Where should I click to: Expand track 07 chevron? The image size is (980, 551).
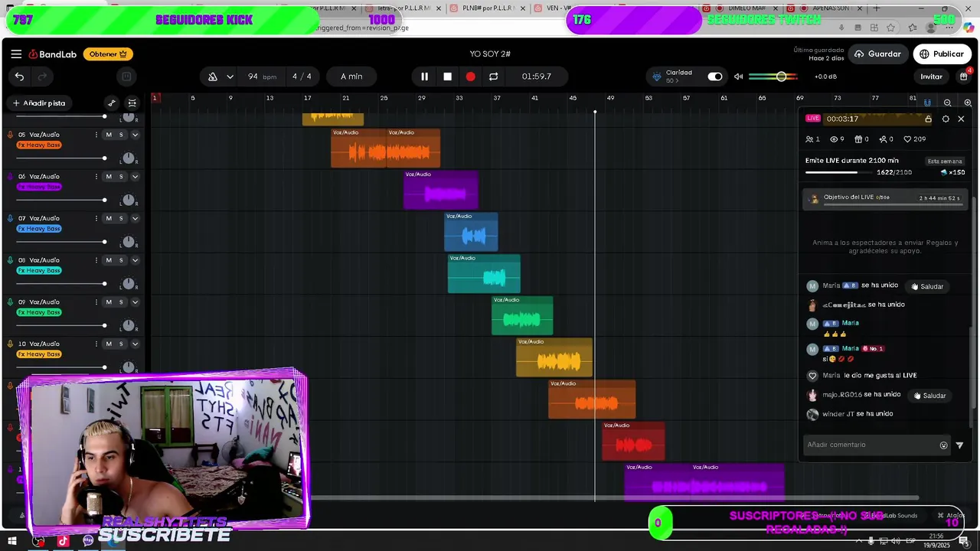[135, 219]
